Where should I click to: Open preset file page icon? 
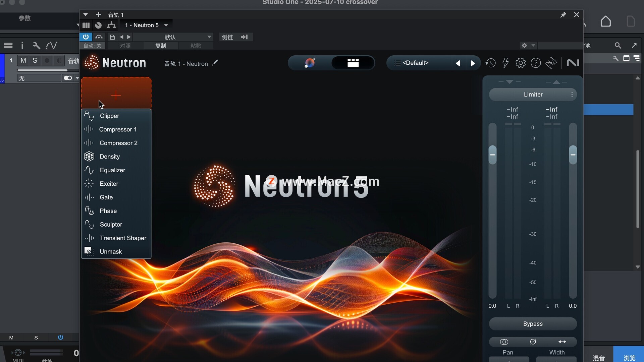point(112,37)
